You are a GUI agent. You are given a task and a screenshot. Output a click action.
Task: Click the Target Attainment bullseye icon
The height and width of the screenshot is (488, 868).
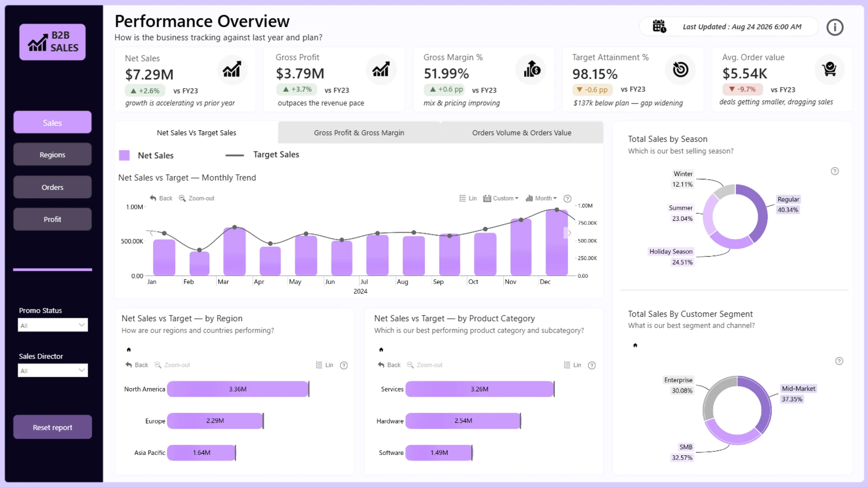(x=680, y=69)
